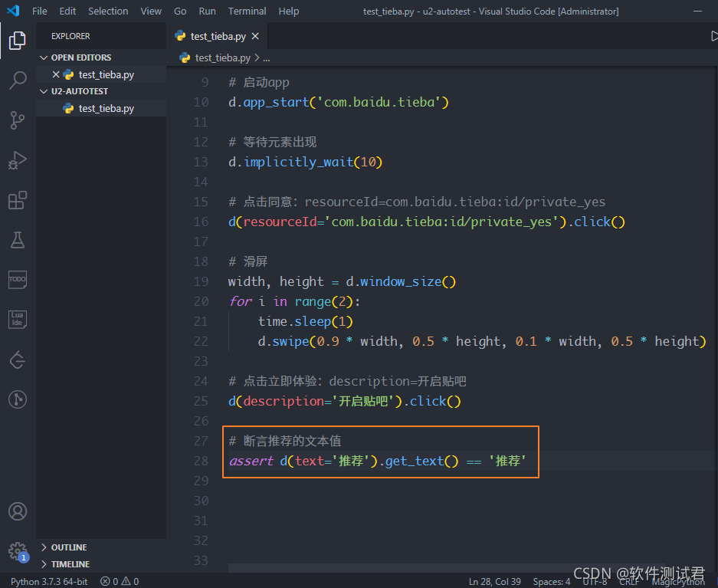Click the comment on line 24
The width and height of the screenshot is (718, 588).
[347, 382]
